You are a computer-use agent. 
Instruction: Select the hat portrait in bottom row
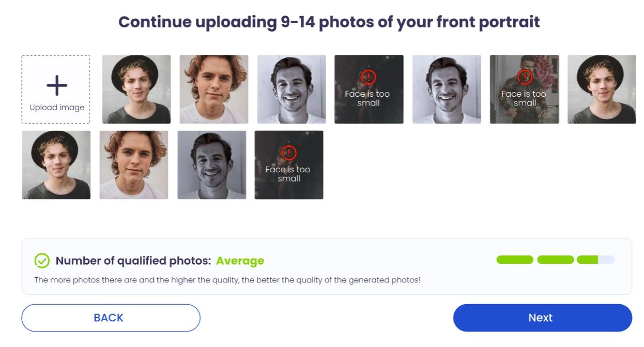(x=56, y=165)
